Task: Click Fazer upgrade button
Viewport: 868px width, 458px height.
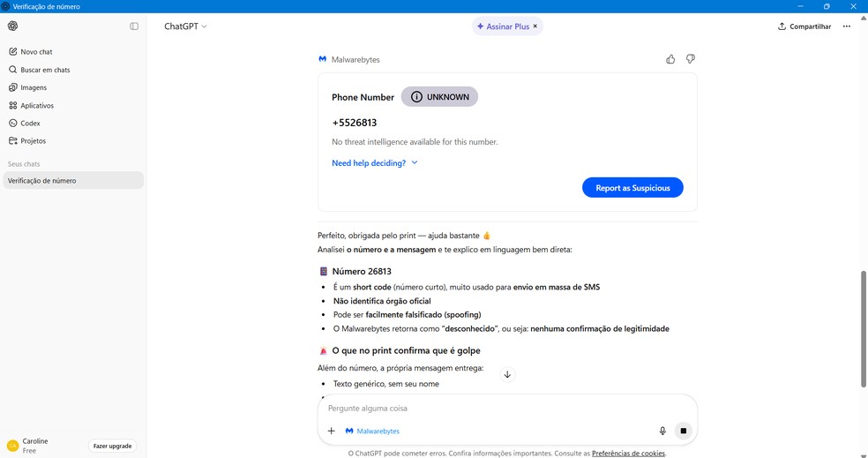Action: (112, 446)
